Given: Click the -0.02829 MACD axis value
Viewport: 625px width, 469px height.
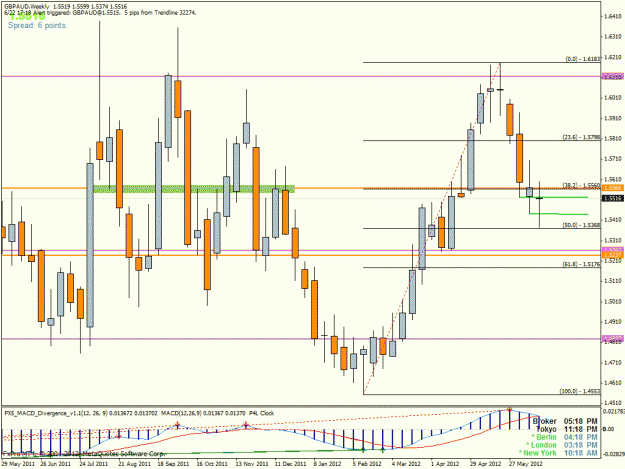Looking at the screenshot, I should click(613, 454).
